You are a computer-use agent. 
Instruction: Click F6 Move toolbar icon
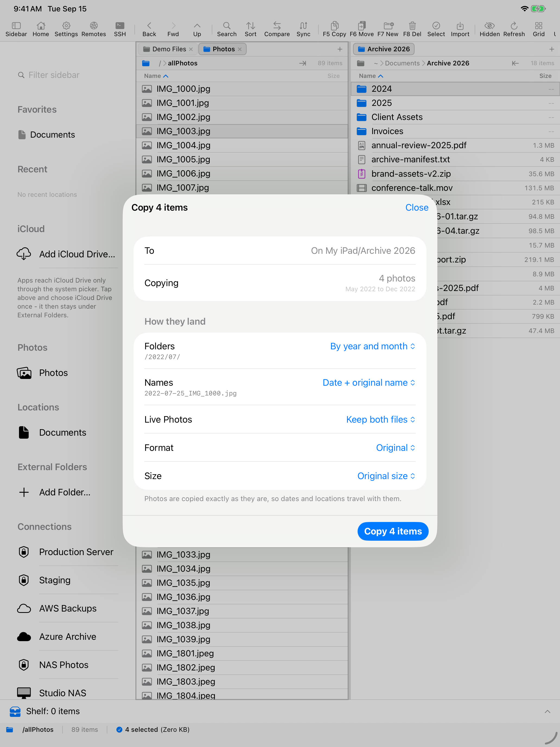point(361,29)
